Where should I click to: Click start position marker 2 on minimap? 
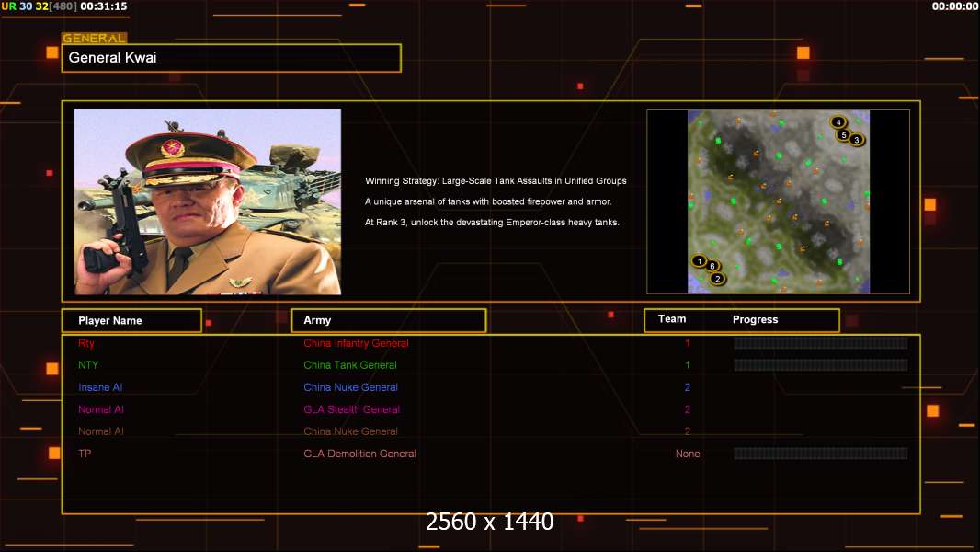tap(717, 279)
